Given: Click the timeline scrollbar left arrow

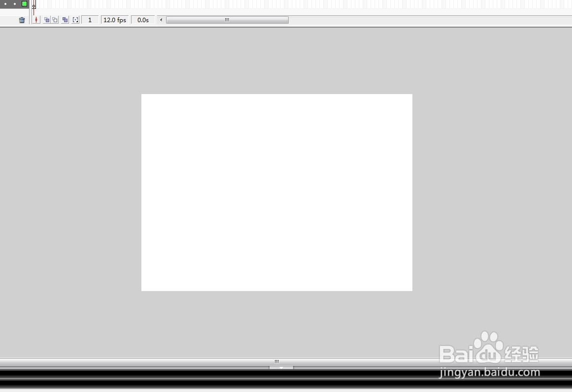Looking at the screenshot, I should coord(161,20).
